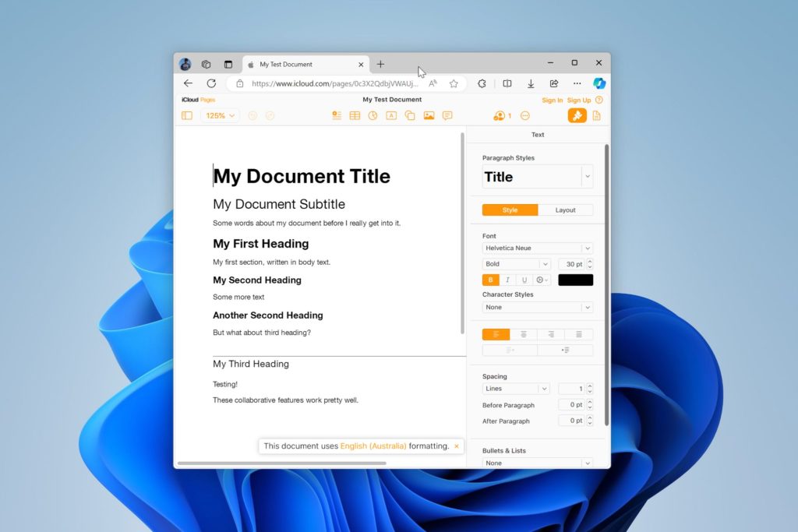798x532 pixels.
Task: Click the Sign Up link
Action: pos(579,100)
